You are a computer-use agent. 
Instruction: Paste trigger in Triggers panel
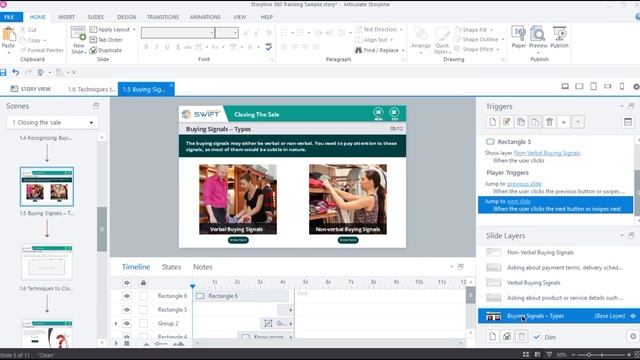(535, 122)
